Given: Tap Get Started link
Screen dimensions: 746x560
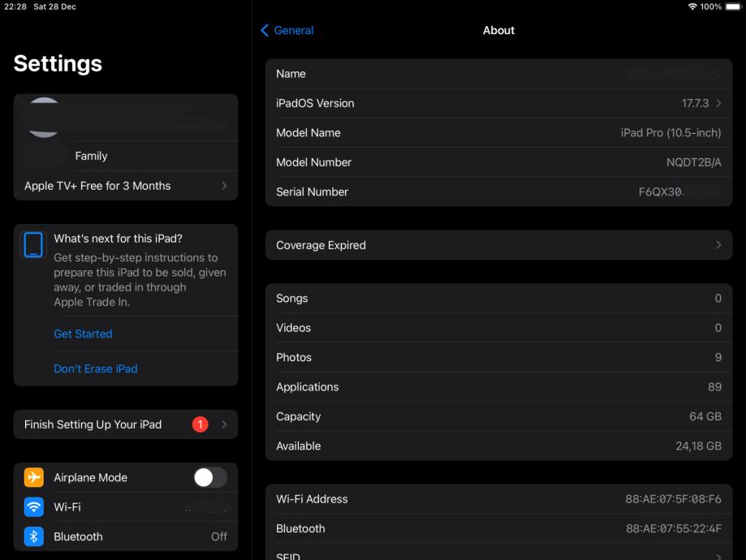Looking at the screenshot, I should pyautogui.click(x=83, y=334).
